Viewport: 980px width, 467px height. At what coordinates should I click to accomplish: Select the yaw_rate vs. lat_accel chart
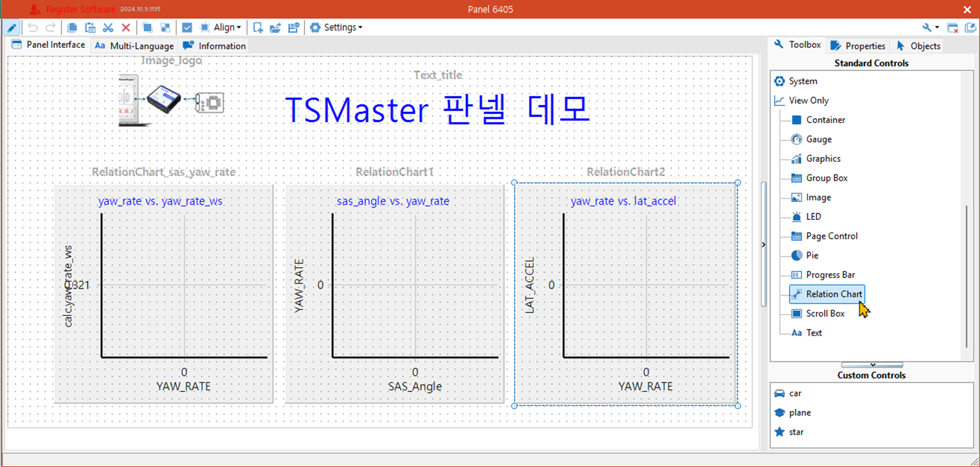coord(626,294)
